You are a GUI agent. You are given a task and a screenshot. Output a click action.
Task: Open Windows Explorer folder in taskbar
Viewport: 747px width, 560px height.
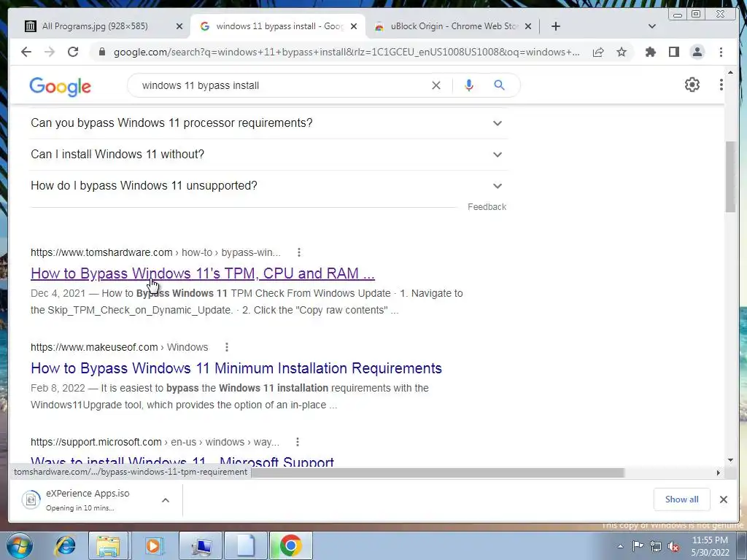click(108, 545)
